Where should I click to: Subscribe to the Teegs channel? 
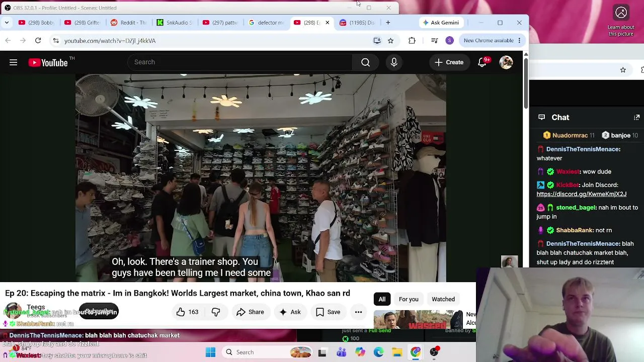click(98, 312)
